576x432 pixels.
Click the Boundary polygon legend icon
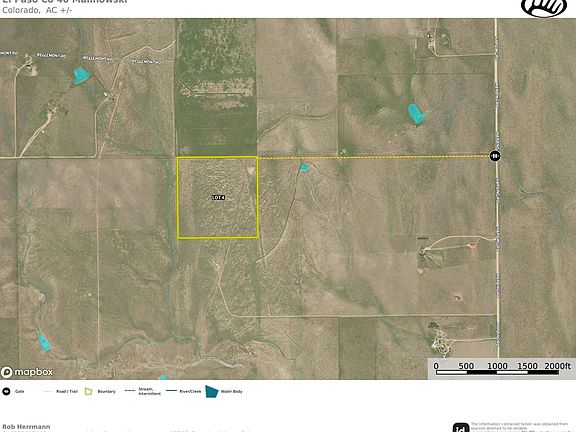89,391
